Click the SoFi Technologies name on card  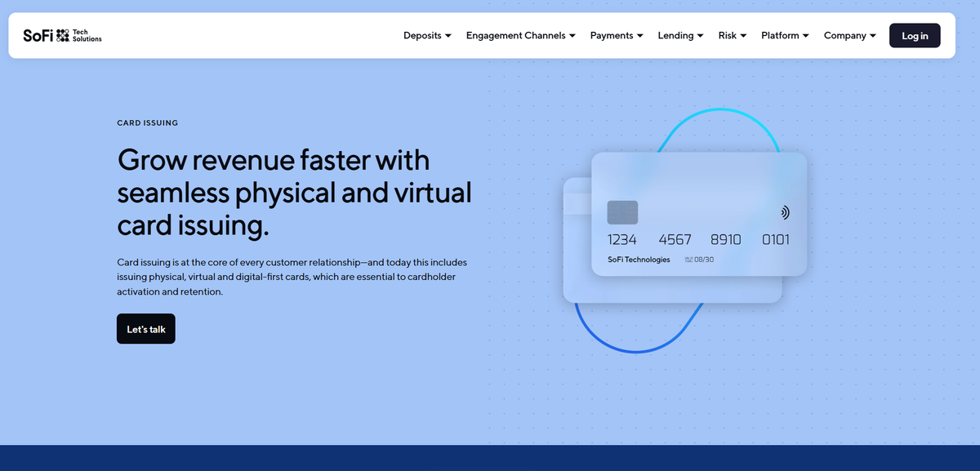639,260
